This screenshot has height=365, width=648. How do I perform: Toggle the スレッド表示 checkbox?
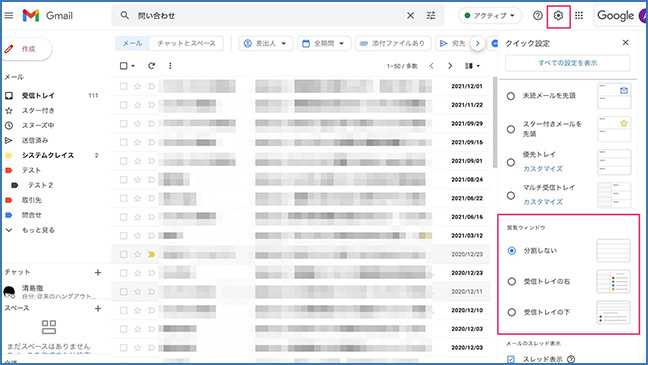tap(511, 359)
